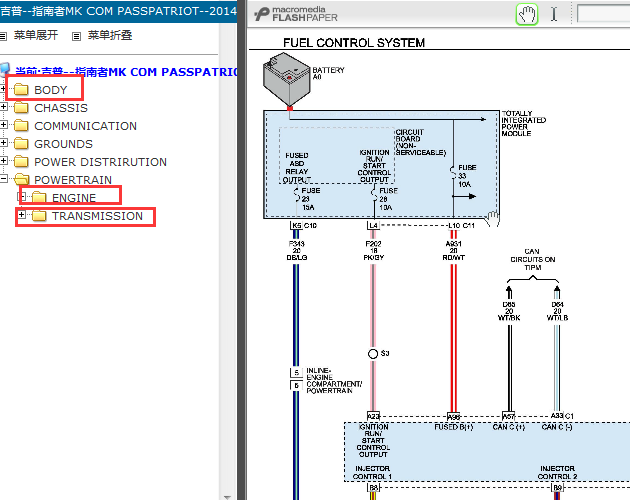Click the tree panel scrollbar down arrow
This screenshot has height=500, width=630.
[227, 497]
